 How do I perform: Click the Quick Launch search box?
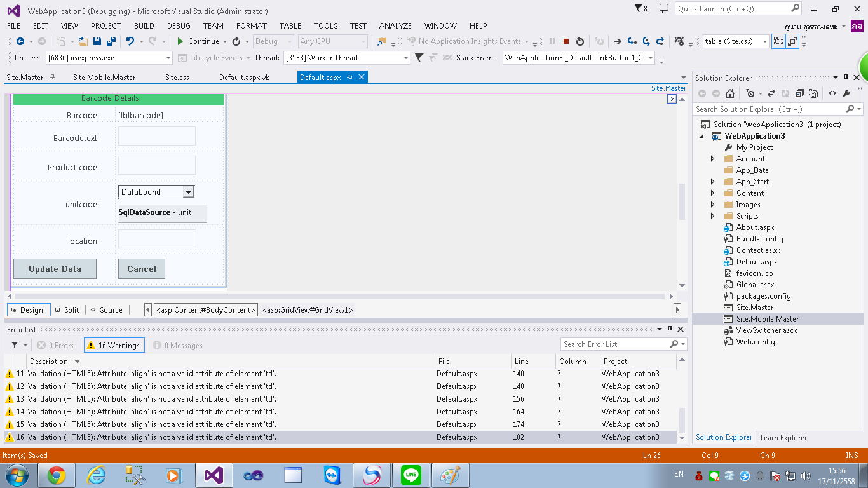tap(738, 9)
